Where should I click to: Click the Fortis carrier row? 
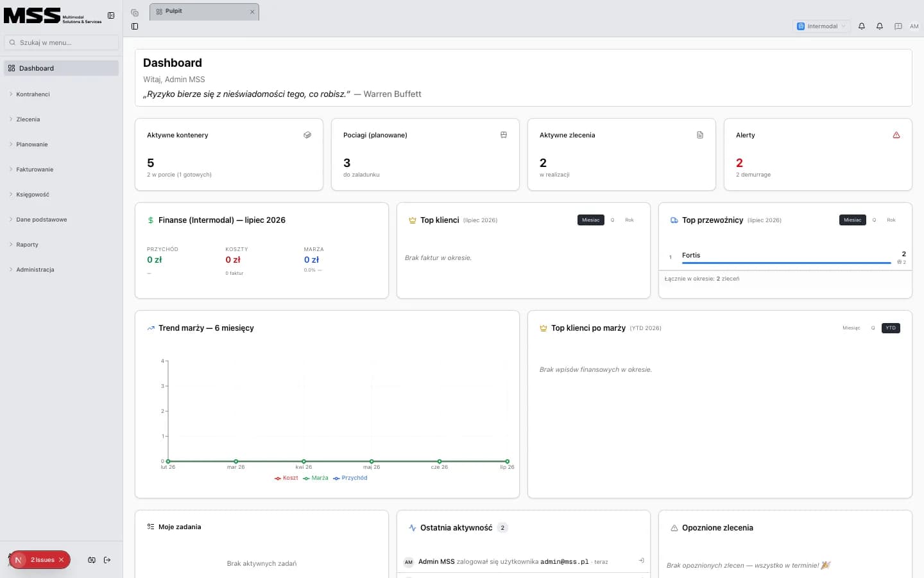785,257
